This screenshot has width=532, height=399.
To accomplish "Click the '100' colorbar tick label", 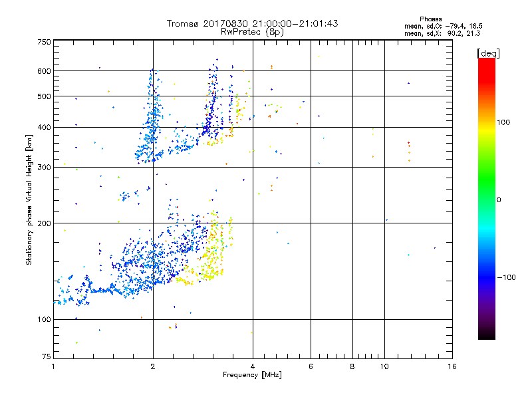I will (x=503, y=122).
